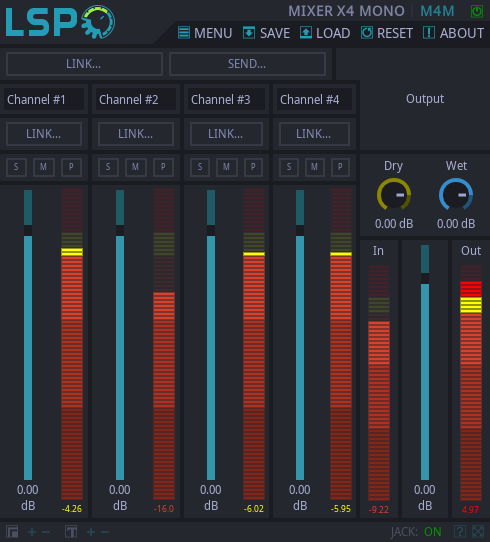This screenshot has width=490, height=542.
Task: Open help with question mark icon
Action: pyautogui.click(x=460, y=532)
